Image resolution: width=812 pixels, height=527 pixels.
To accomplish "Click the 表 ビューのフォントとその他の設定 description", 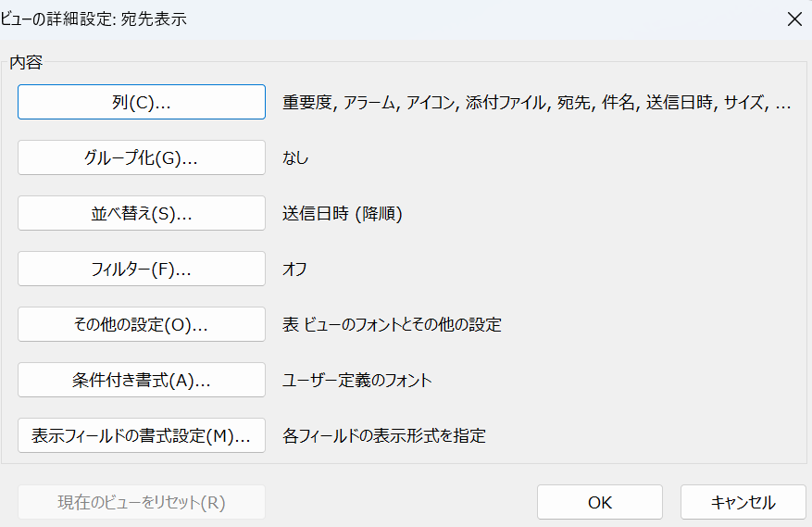I will click(392, 324).
